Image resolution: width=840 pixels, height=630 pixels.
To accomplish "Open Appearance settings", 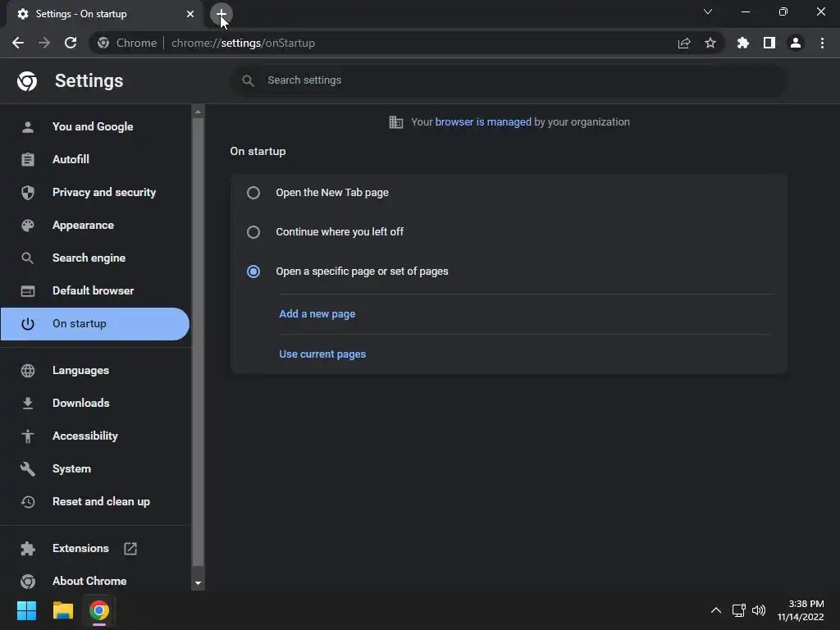I will [x=95, y=225].
